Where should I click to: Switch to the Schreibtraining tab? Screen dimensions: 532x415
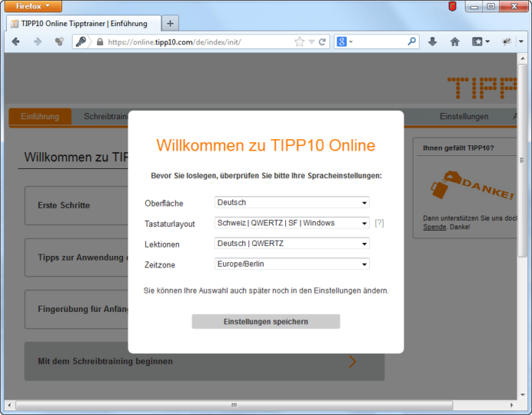tap(105, 117)
